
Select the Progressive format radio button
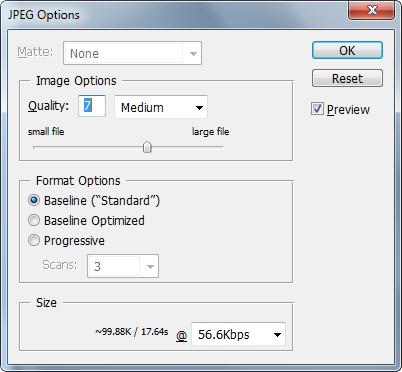[x=34, y=240]
